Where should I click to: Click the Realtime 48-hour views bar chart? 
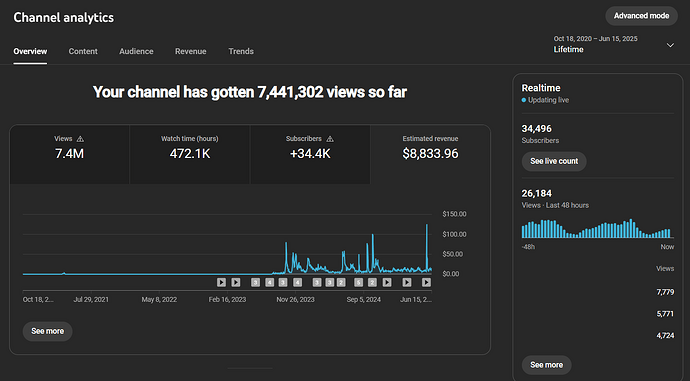(x=597, y=229)
